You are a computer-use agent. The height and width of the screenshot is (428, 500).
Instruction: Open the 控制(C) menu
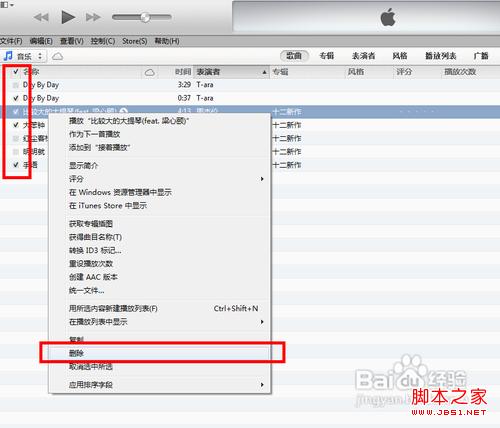[x=103, y=41]
